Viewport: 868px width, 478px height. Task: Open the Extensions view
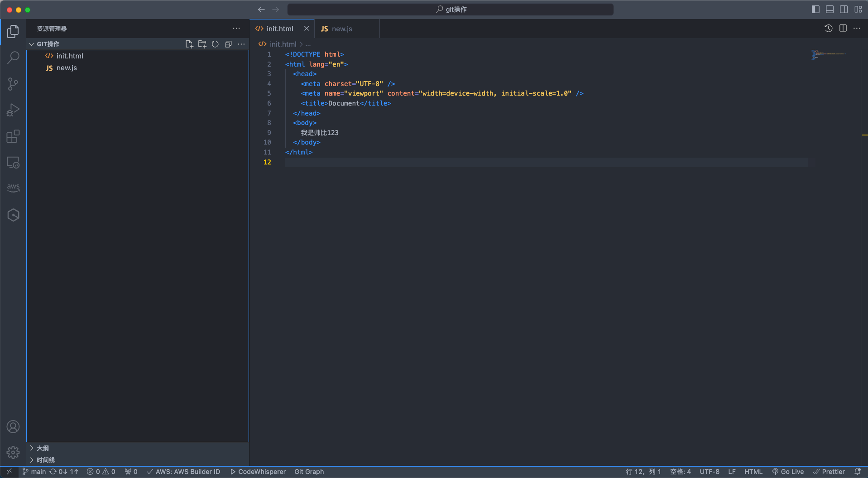pyautogui.click(x=13, y=136)
